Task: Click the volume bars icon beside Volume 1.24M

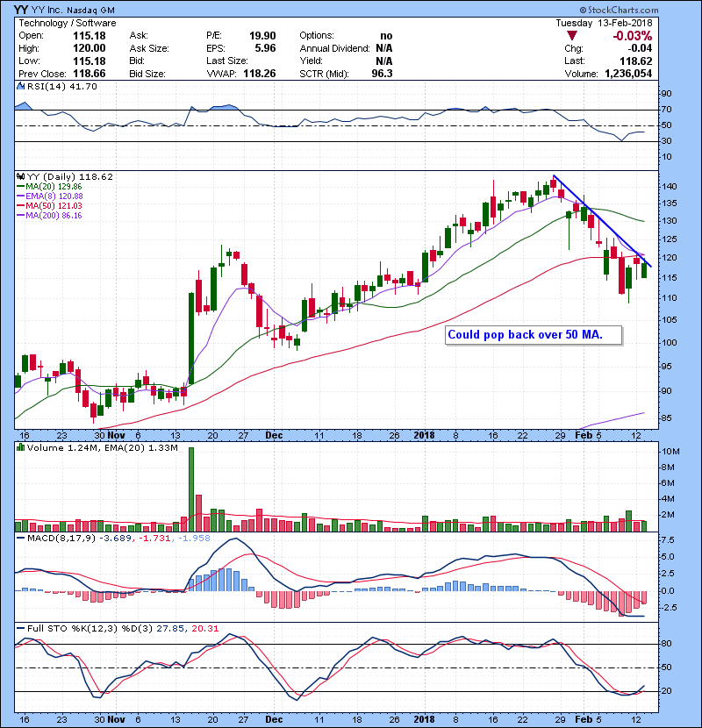Action: tap(20, 447)
